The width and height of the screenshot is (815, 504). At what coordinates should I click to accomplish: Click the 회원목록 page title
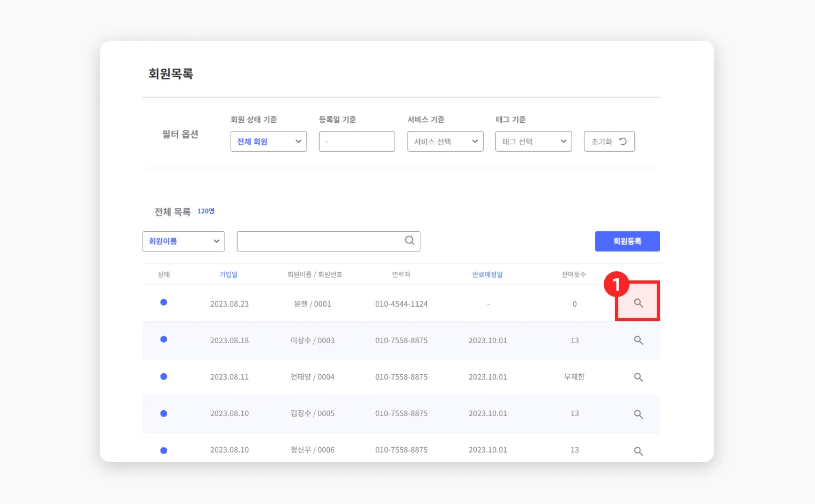[171, 73]
